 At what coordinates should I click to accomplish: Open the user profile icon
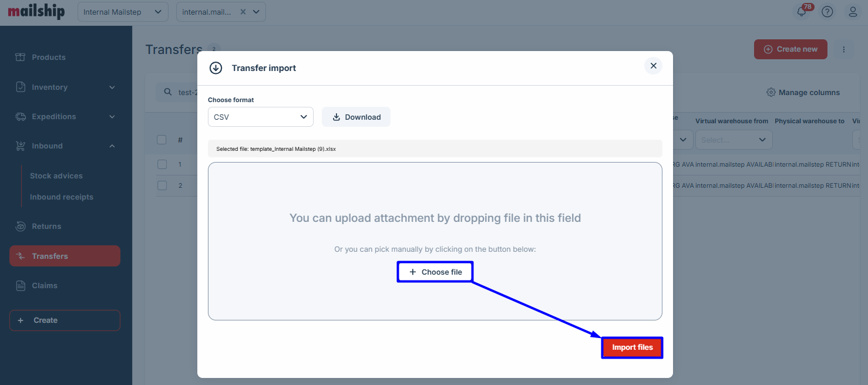[853, 12]
